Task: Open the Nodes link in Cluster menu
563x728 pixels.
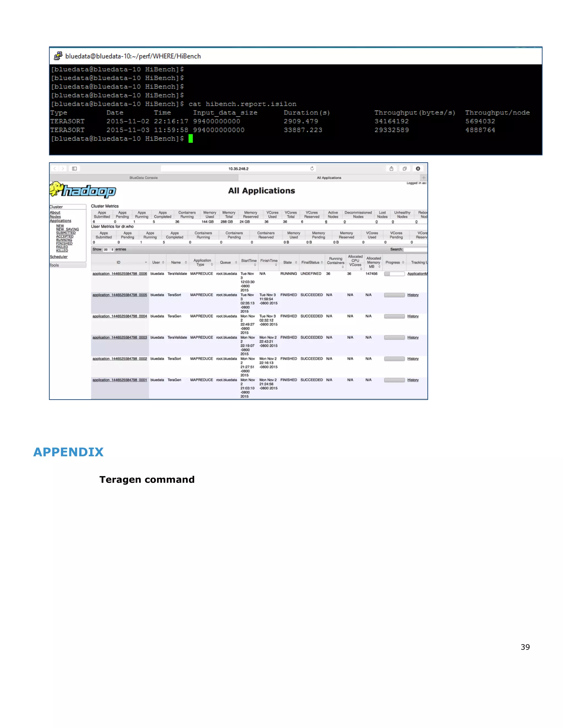Action: point(55,217)
